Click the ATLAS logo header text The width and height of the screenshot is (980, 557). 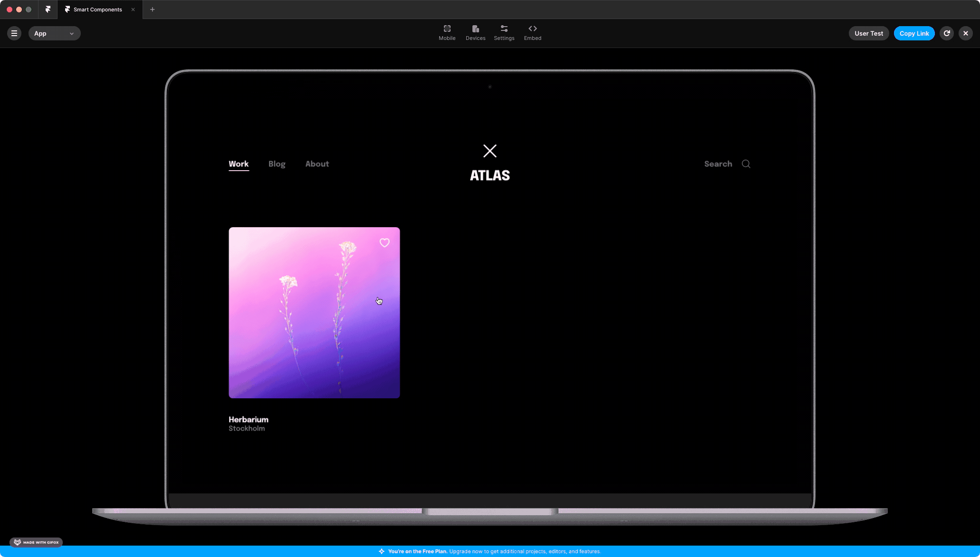point(490,175)
